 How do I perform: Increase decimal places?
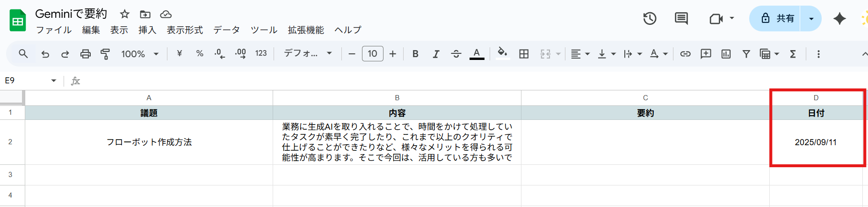point(240,53)
